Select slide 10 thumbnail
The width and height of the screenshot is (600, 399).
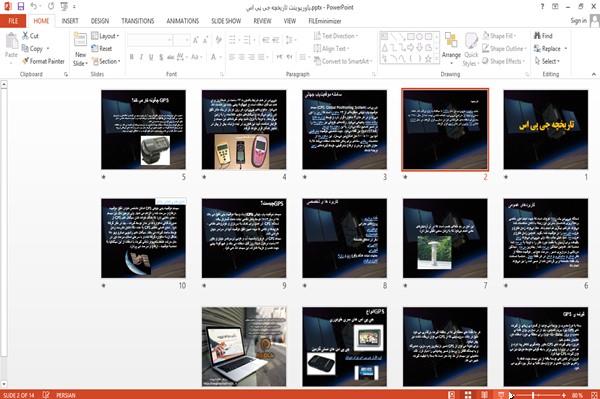143,238
